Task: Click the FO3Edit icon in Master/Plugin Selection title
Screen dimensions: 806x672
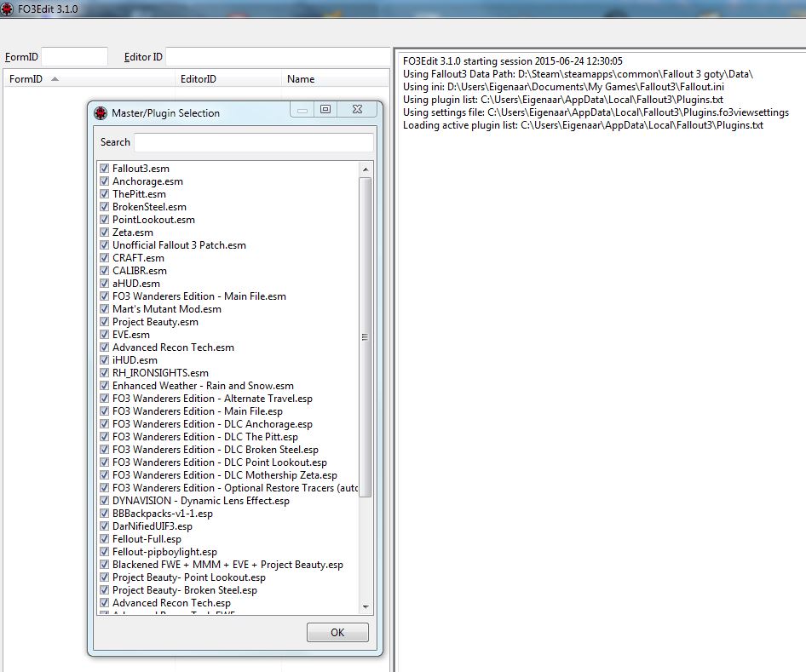Action: point(101,113)
